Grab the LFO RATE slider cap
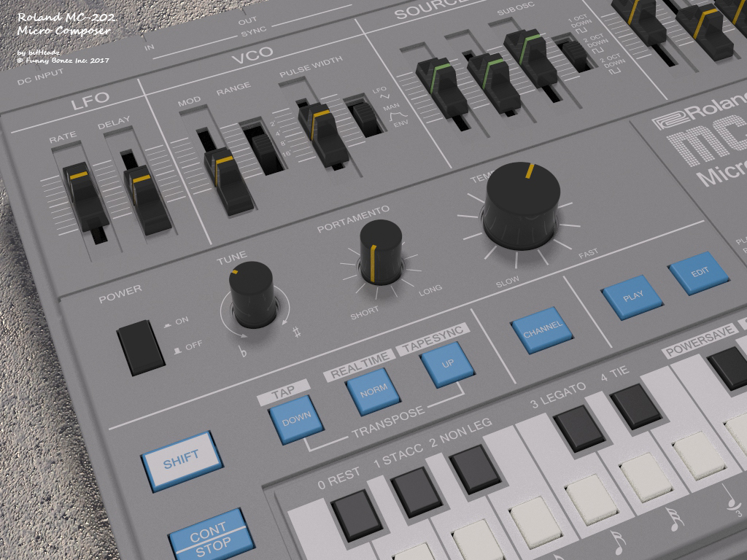Screen dimensions: 747x560 pyautogui.click(x=85, y=197)
